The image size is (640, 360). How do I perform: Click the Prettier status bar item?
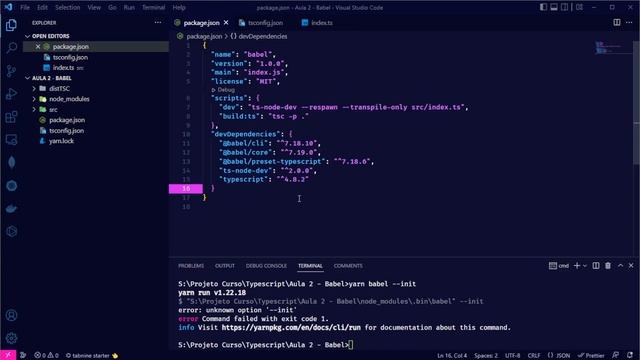tap(591, 356)
